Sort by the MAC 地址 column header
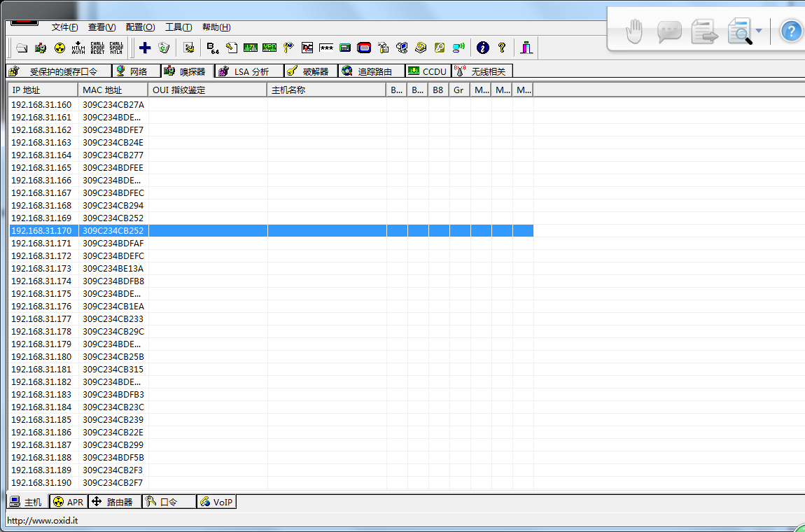 [113, 90]
